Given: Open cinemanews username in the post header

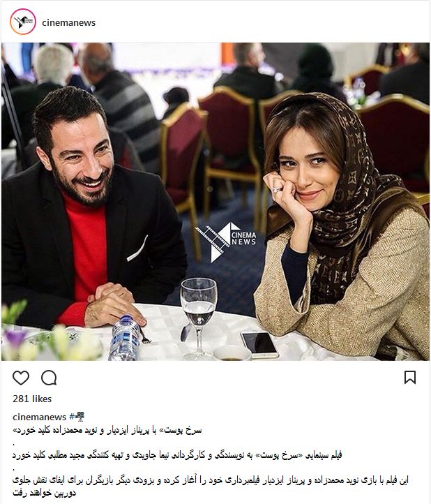Looking at the screenshot, I should click(69, 22).
